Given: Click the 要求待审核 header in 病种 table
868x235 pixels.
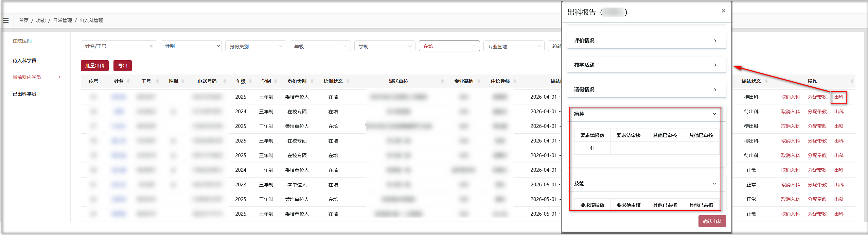Looking at the screenshot, I should pos(628,135).
